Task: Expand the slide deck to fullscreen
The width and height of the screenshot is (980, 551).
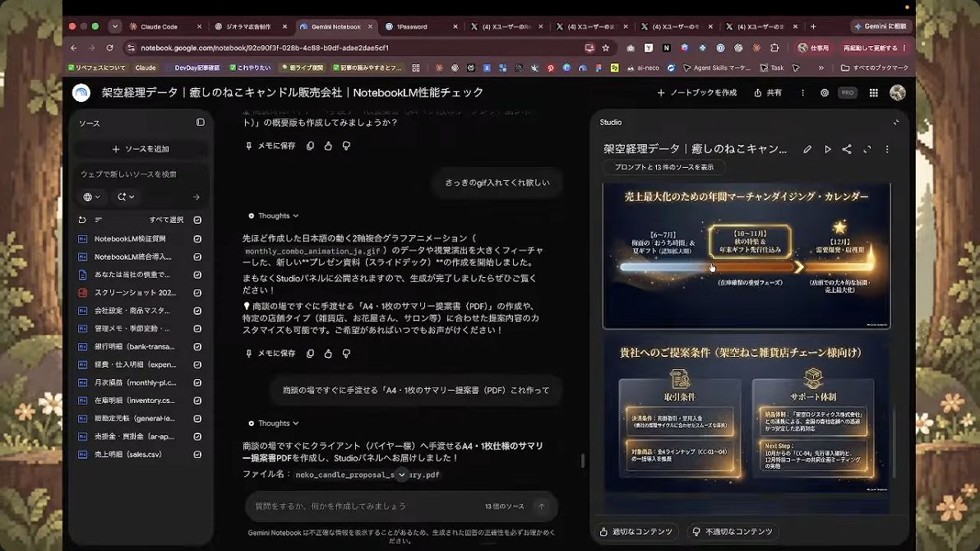Action: (867, 150)
